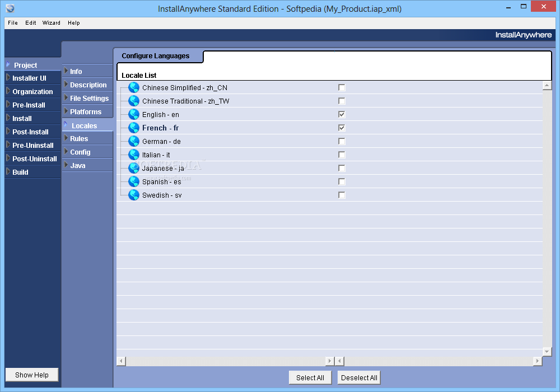Click the globe icon beside French - fr

[x=134, y=128]
